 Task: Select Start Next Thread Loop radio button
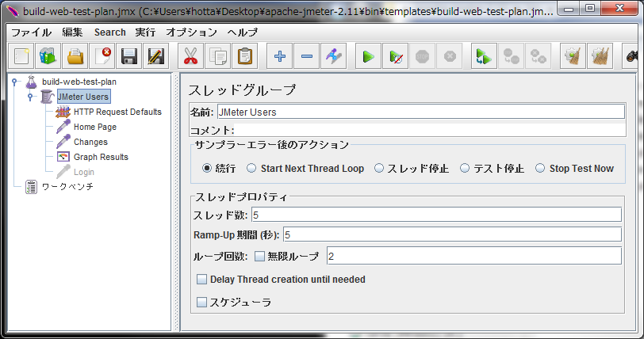coord(251,168)
